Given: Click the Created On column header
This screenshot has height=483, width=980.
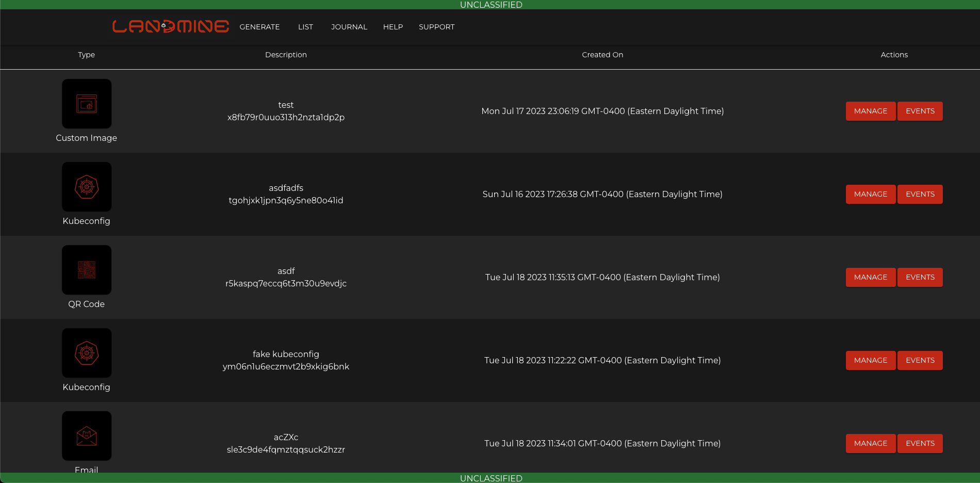Looking at the screenshot, I should pyautogui.click(x=602, y=55).
